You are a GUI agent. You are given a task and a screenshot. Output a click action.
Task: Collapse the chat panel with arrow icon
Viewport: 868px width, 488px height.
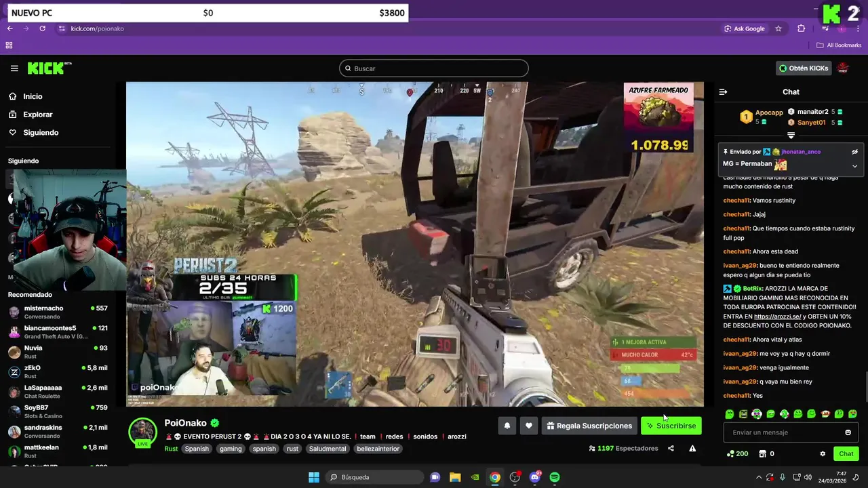[723, 91]
